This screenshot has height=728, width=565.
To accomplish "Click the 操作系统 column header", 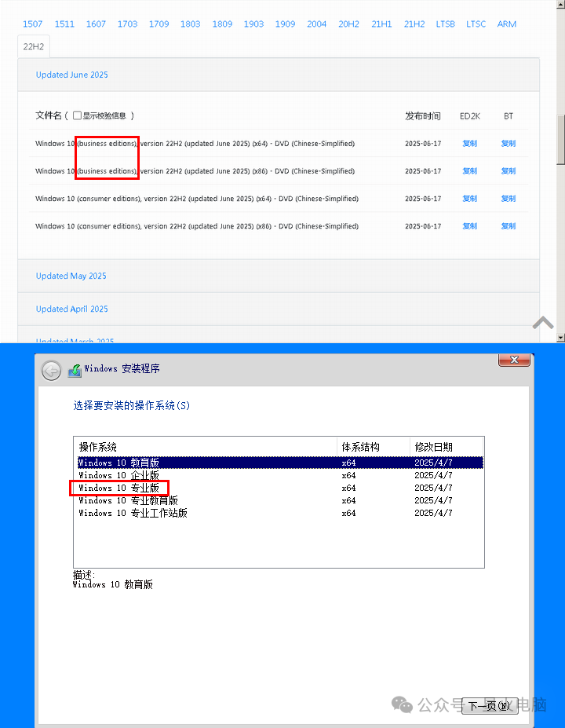I will [x=206, y=447].
